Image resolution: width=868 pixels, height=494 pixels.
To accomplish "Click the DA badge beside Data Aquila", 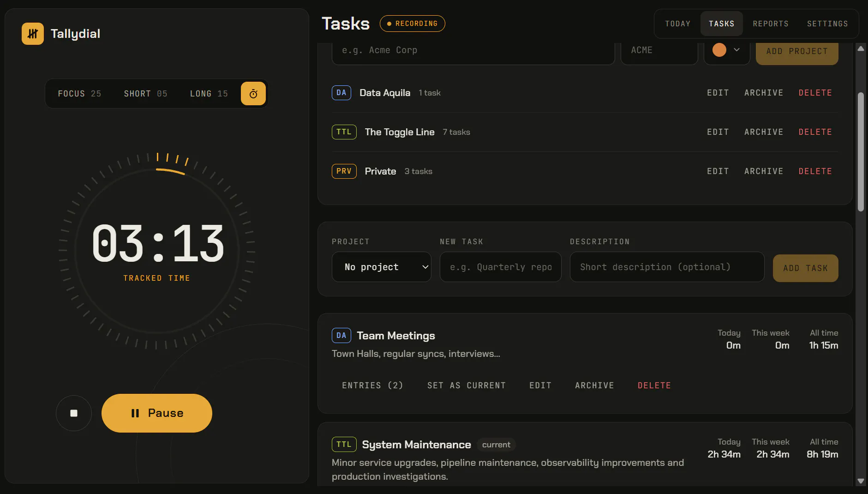I will [341, 93].
